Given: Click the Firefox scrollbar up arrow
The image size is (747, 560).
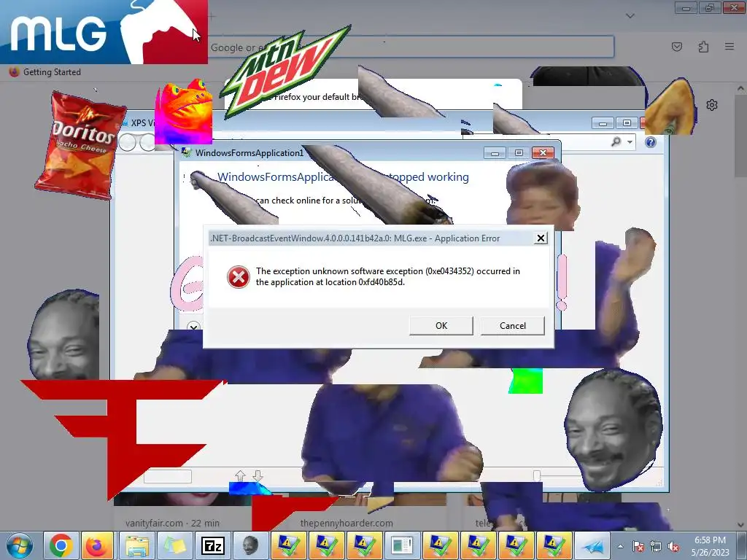Looking at the screenshot, I should click(740, 88).
